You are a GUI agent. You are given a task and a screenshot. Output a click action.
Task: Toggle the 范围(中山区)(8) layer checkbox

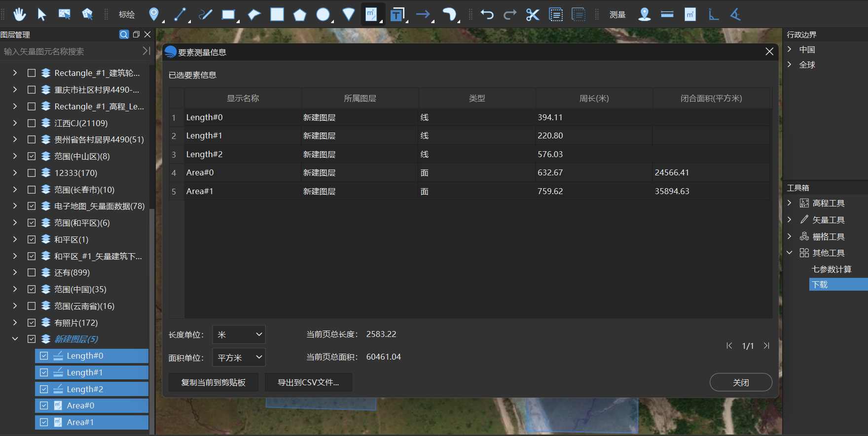(32, 156)
